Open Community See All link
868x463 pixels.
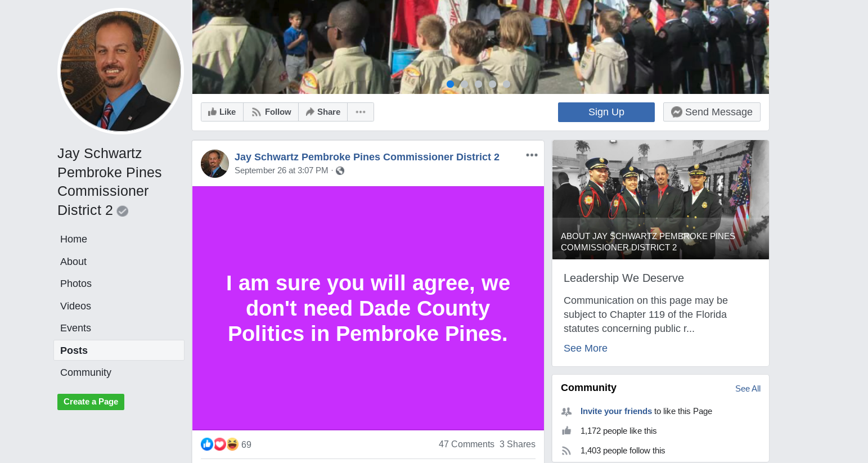(748, 389)
